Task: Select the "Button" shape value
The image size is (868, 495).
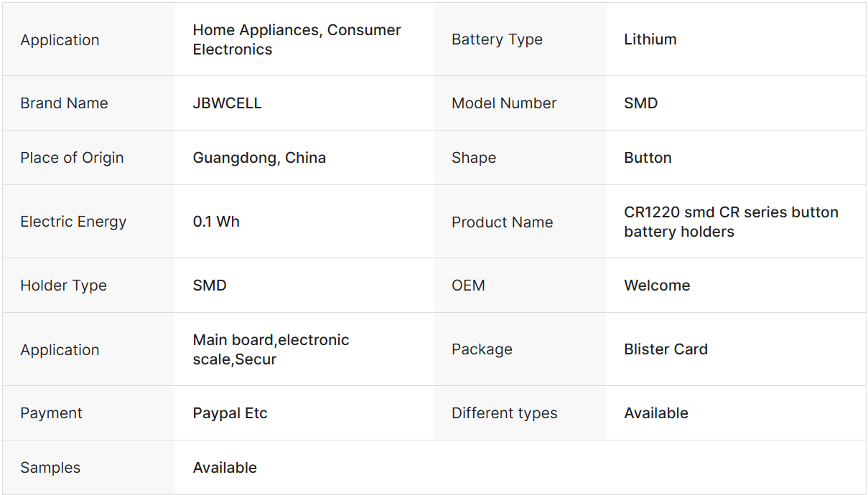Action: click(x=648, y=158)
